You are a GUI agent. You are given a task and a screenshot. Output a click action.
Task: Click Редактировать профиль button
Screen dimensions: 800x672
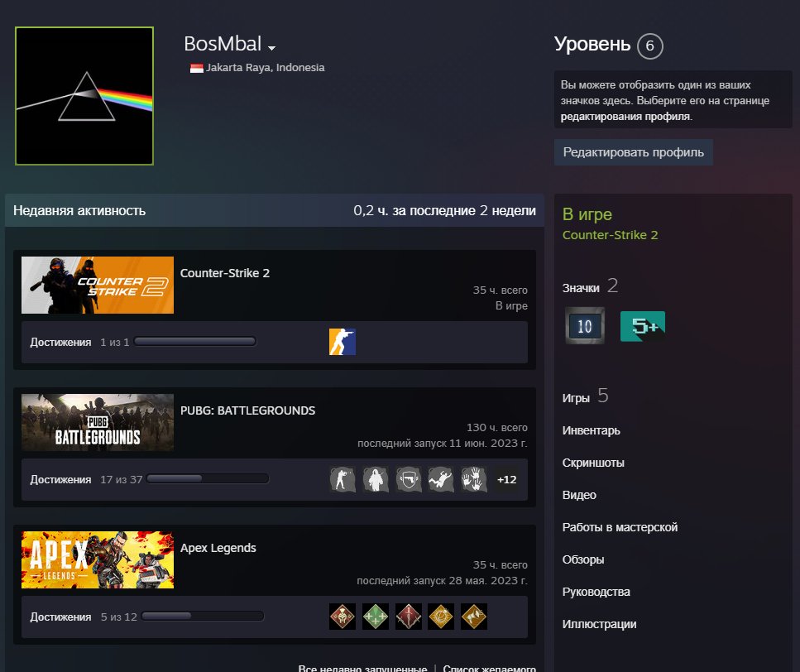(x=633, y=152)
